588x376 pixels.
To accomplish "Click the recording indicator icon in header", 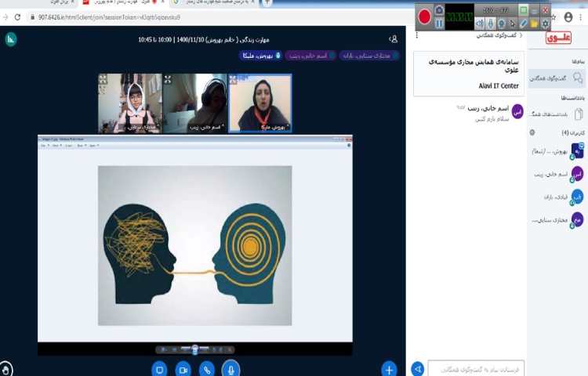I will (11, 39).
